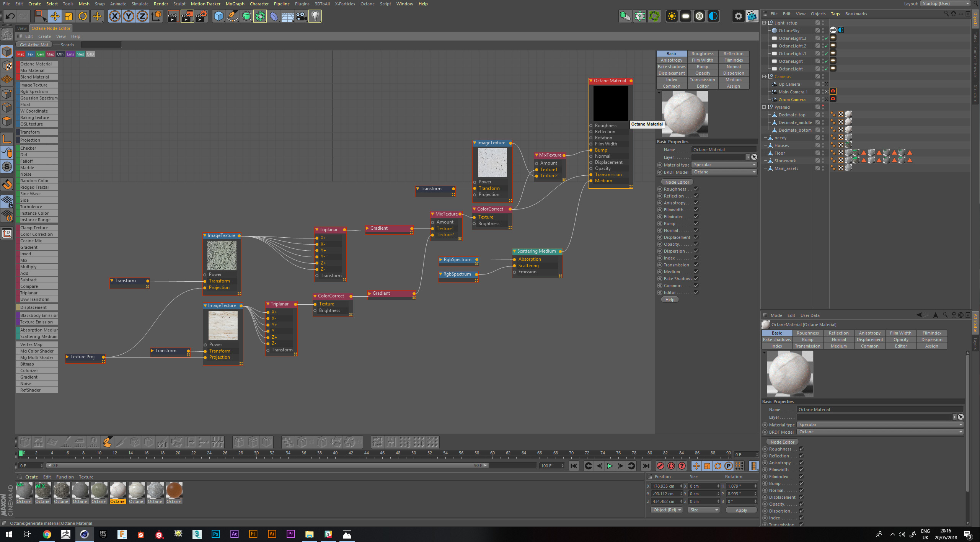Open BRDF Model dropdown in node editor
The image size is (980, 542).
(724, 172)
